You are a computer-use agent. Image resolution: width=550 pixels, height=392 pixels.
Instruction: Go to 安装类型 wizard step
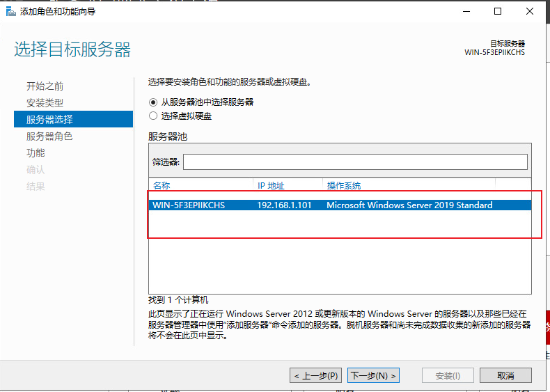click(x=45, y=103)
